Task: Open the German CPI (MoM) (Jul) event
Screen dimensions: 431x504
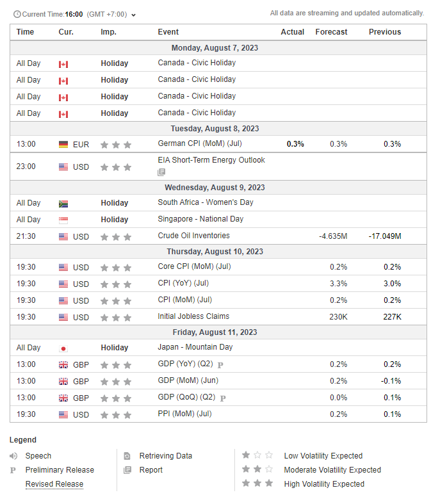Action: point(200,143)
